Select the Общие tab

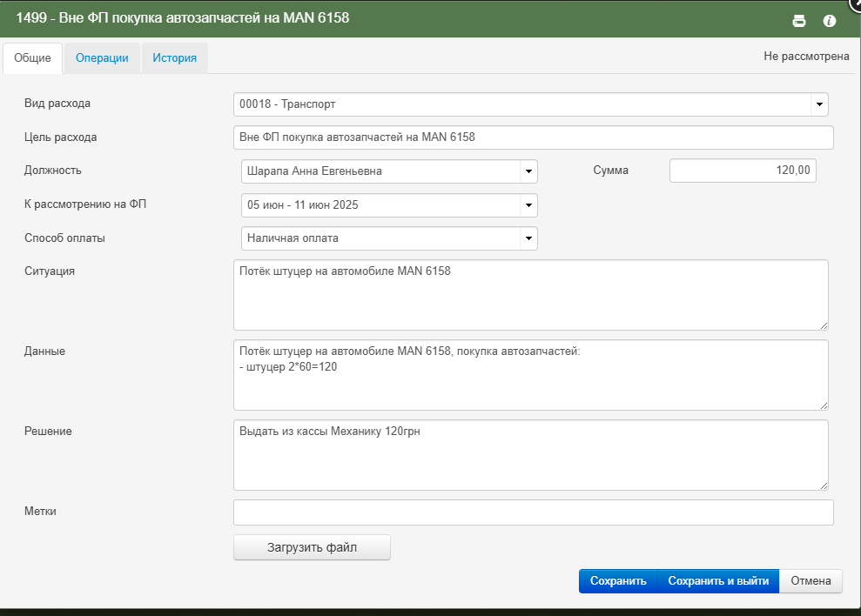(x=32, y=57)
